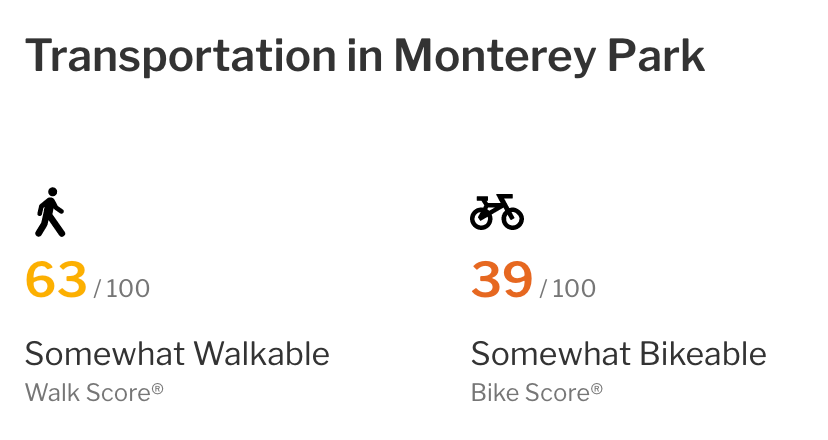828x440 pixels.
Task: Click the word Walkable
Action: [261, 353]
